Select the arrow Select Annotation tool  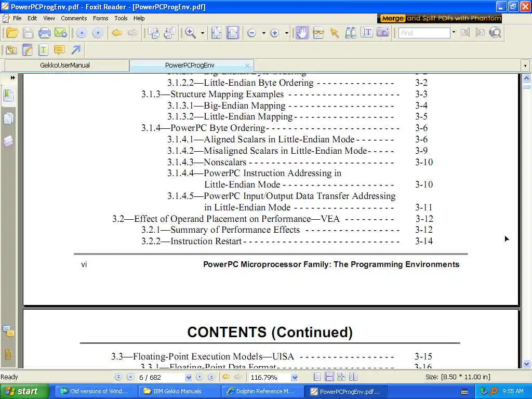click(335, 33)
